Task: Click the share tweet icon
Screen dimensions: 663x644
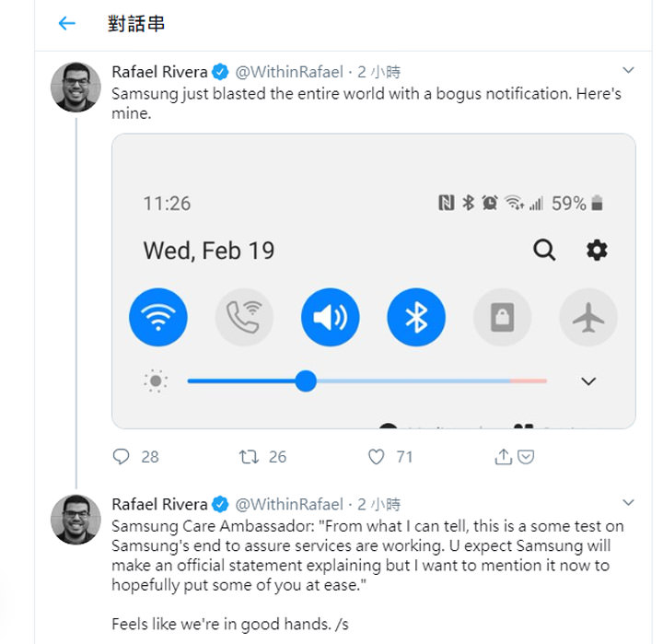Action: pyautogui.click(x=504, y=456)
